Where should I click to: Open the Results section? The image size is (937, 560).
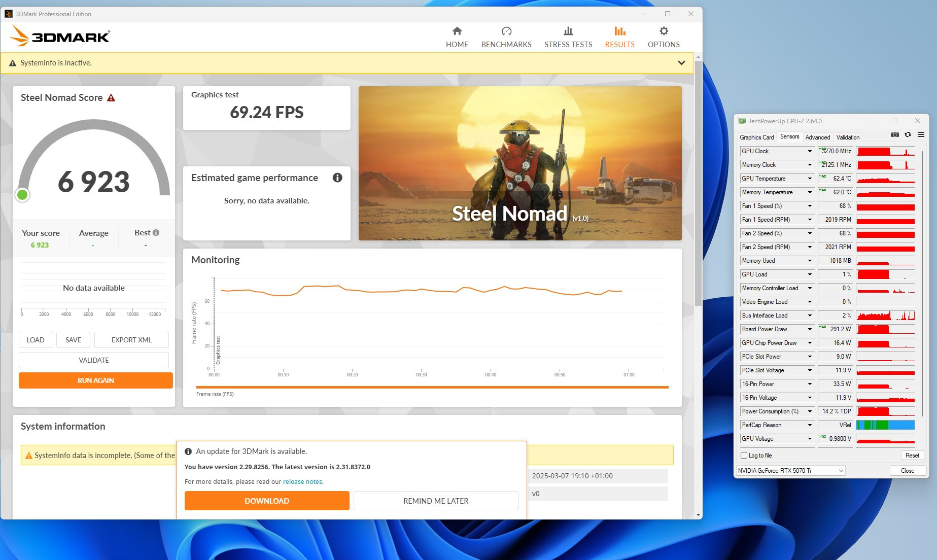(x=619, y=38)
